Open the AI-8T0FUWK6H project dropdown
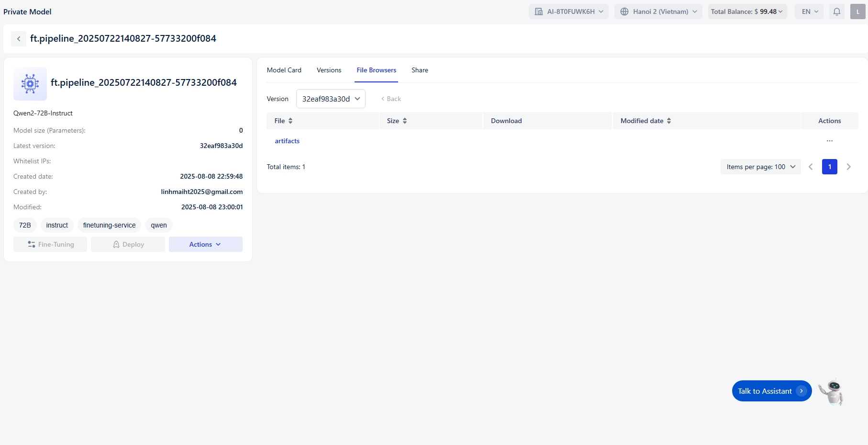This screenshot has width=868, height=445. (568, 11)
